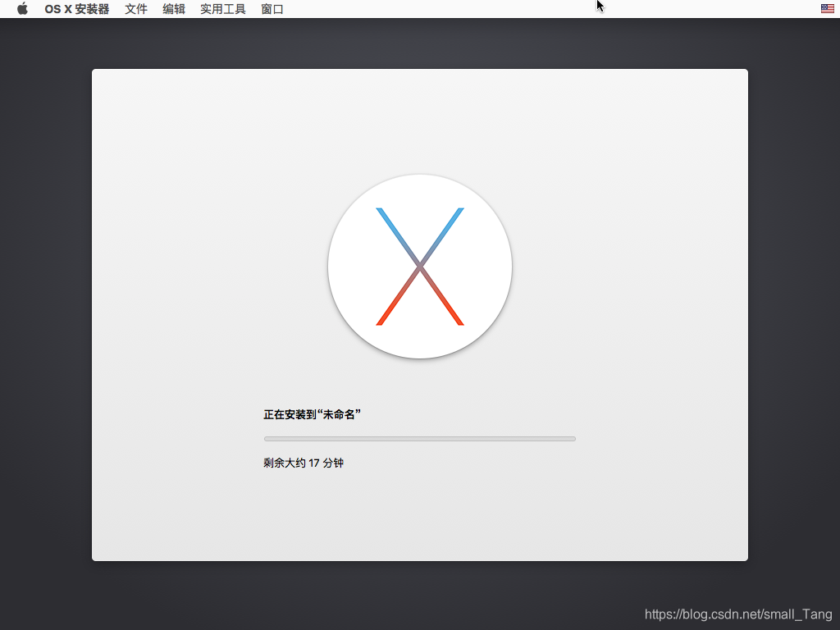Open the 窗口 menu
Viewport: 840px width, 630px height.
[272, 9]
